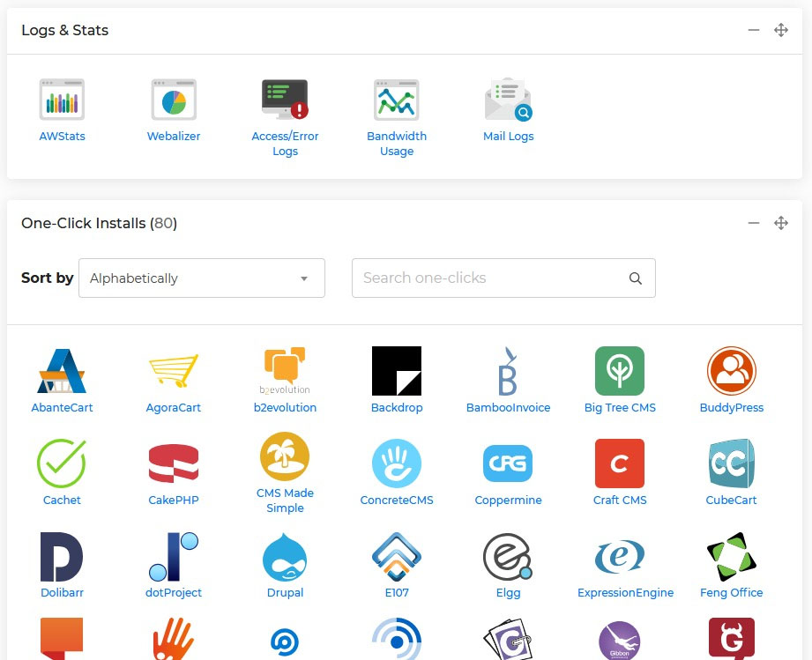Open the Sort by Alphabetically dropdown
812x660 pixels.
(x=202, y=278)
